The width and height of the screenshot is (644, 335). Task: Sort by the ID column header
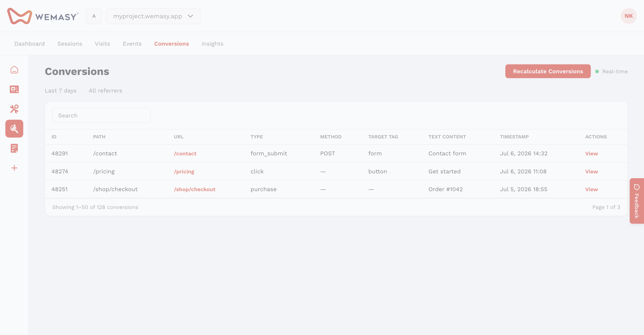click(54, 137)
